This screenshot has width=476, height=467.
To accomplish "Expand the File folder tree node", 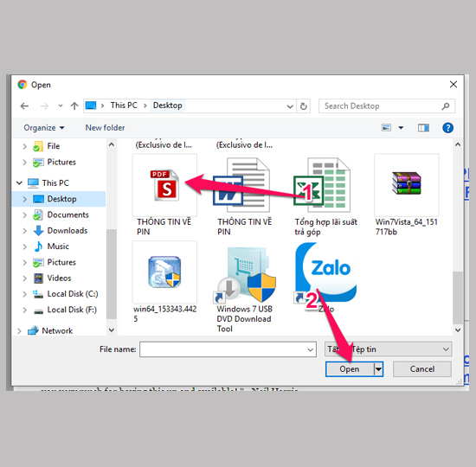I will coord(24,146).
